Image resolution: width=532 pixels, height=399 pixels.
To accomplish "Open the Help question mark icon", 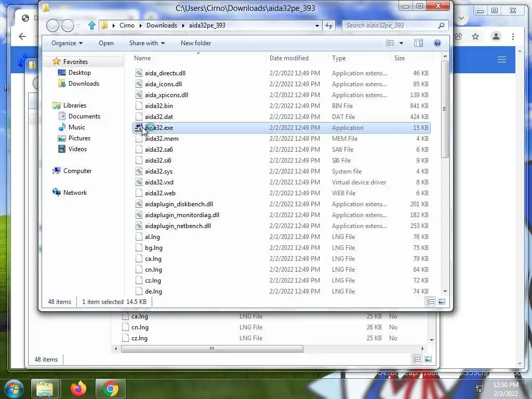I will pyautogui.click(x=437, y=43).
